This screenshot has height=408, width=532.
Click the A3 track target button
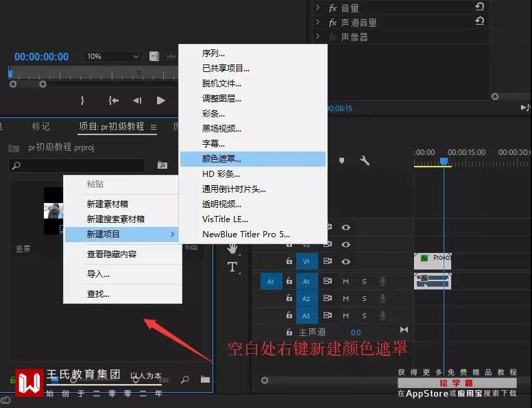[x=306, y=315]
